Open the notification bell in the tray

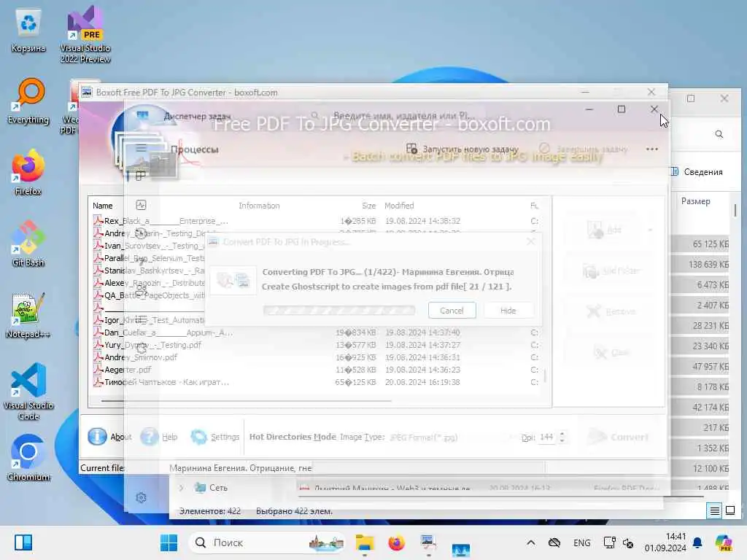[697, 542]
